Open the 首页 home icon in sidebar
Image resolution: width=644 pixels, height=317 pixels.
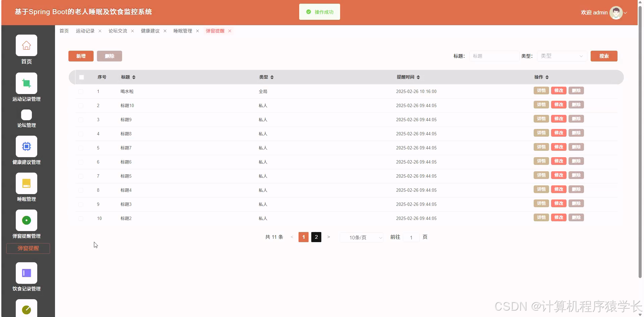[x=26, y=45]
